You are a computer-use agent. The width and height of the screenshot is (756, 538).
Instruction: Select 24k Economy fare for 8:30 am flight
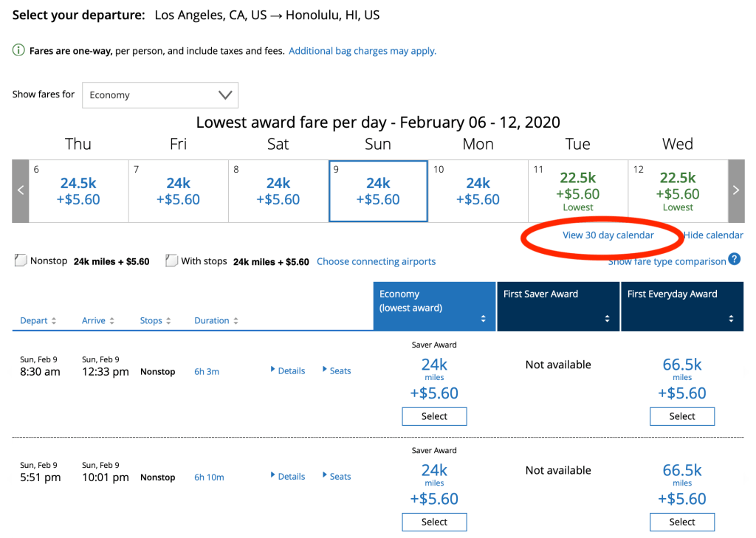434,416
